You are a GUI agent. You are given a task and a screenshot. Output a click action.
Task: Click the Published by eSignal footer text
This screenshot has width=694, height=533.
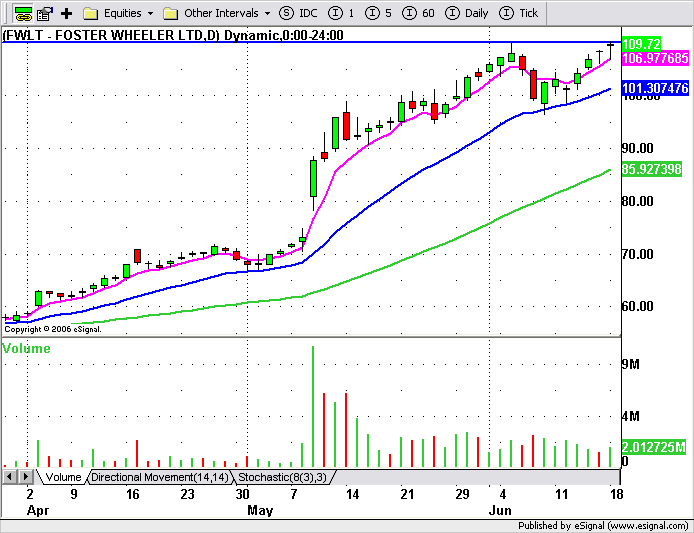(x=603, y=526)
